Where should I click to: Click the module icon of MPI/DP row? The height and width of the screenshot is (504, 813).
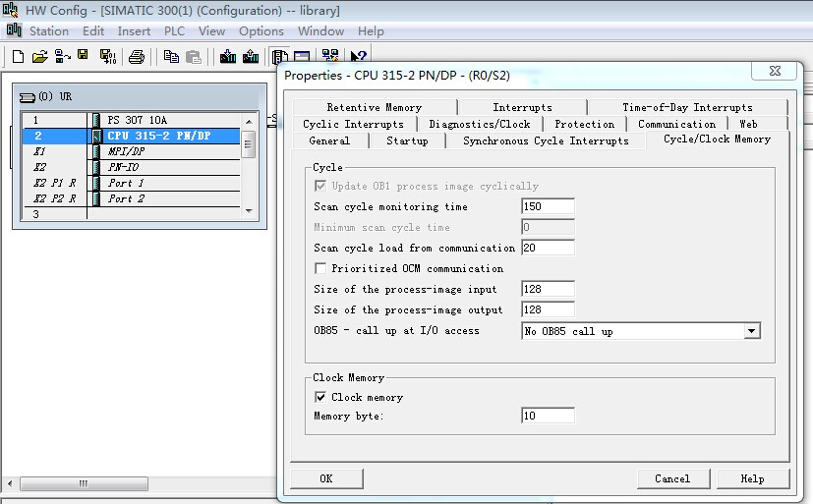tap(96, 151)
